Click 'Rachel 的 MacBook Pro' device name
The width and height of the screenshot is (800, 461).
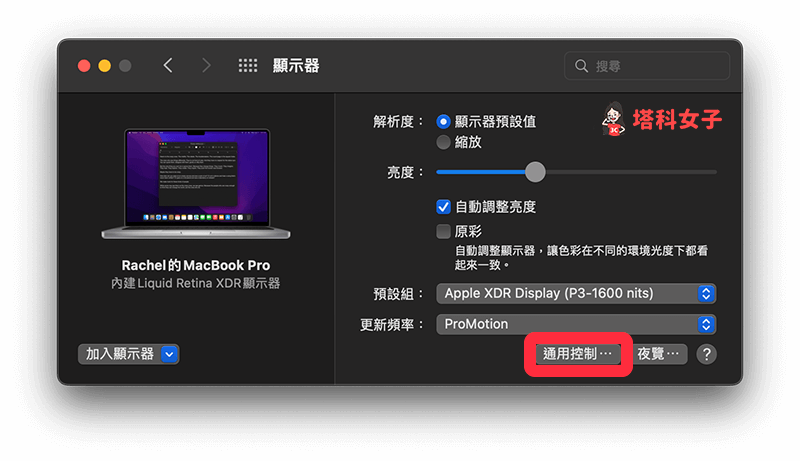[x=196, y=265]
